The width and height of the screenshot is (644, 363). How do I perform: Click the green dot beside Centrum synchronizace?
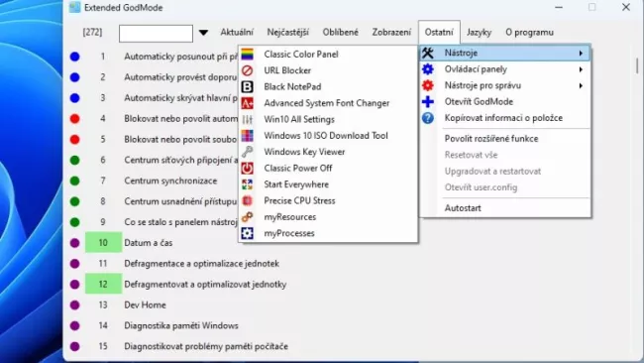pos(74,181)
